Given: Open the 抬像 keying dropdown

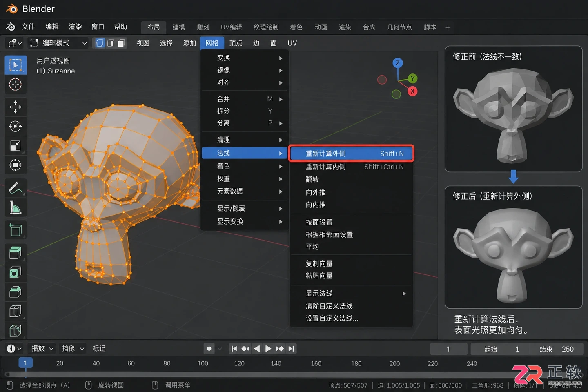Looking at the screenshot, I should (x=73, y=348).
